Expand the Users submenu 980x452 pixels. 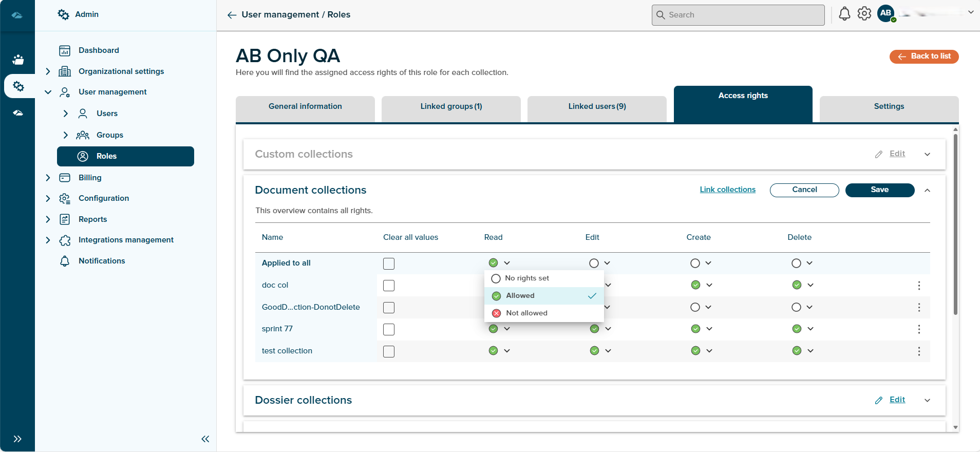click(x=65, y=114)
